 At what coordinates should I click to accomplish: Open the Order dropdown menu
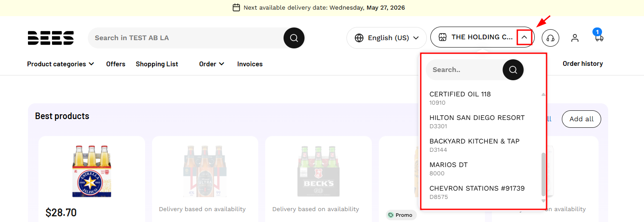click(212, 64)
